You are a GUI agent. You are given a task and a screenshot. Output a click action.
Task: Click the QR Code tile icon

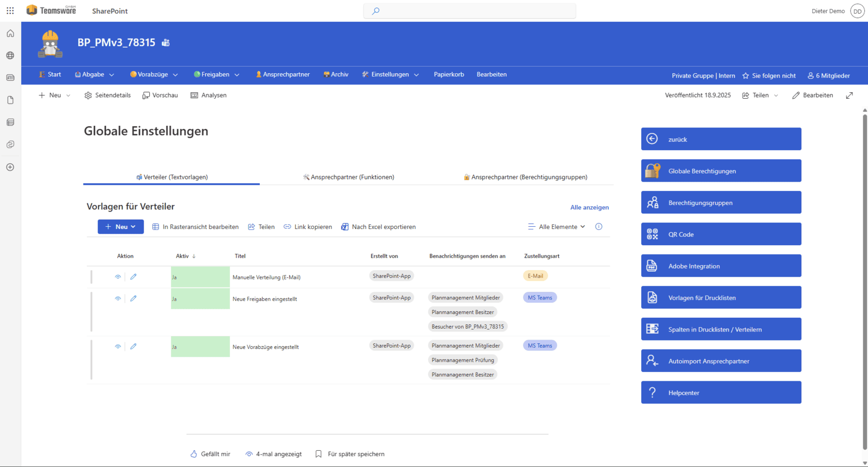[652, 234]
